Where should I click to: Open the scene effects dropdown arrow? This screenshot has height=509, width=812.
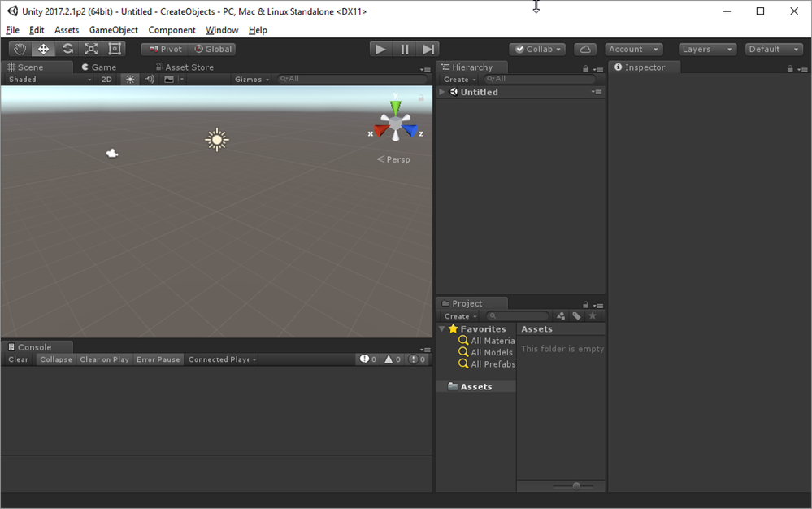coord(182,79)
